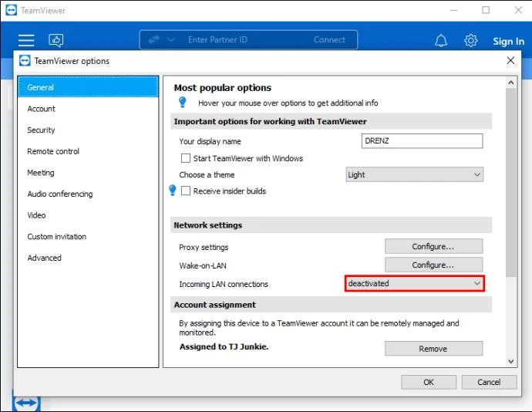Viewport: 532px width, 412px height.
Task: Open Incoming LAN connections dropdown
Action: click(415, 283)
